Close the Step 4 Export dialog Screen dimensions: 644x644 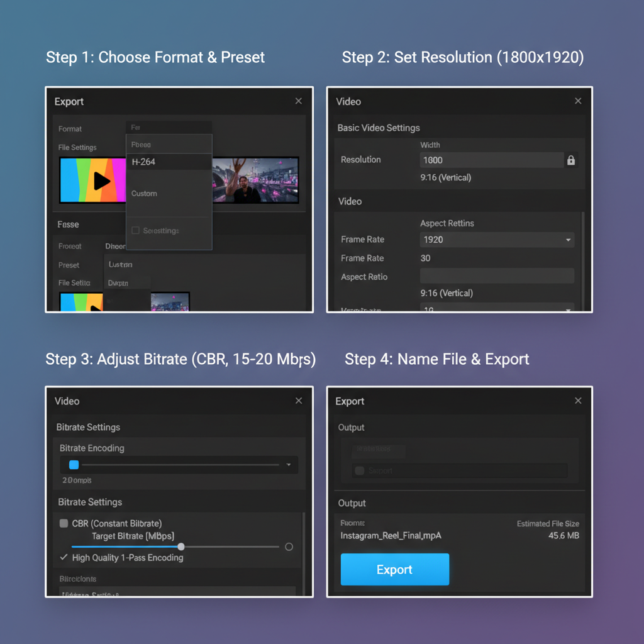click(578, 401)
